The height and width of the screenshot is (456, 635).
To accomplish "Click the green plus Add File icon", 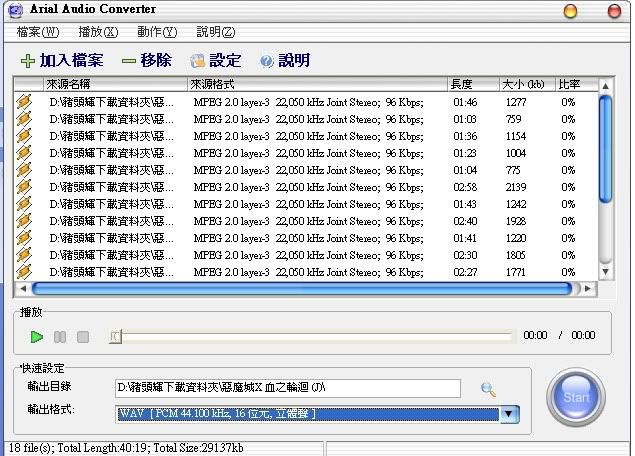I will [x=28, y=61].
